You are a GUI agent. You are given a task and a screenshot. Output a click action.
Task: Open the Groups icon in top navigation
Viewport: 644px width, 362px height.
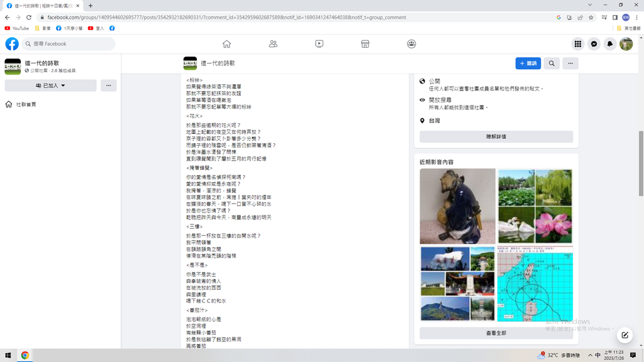point(411,44)
